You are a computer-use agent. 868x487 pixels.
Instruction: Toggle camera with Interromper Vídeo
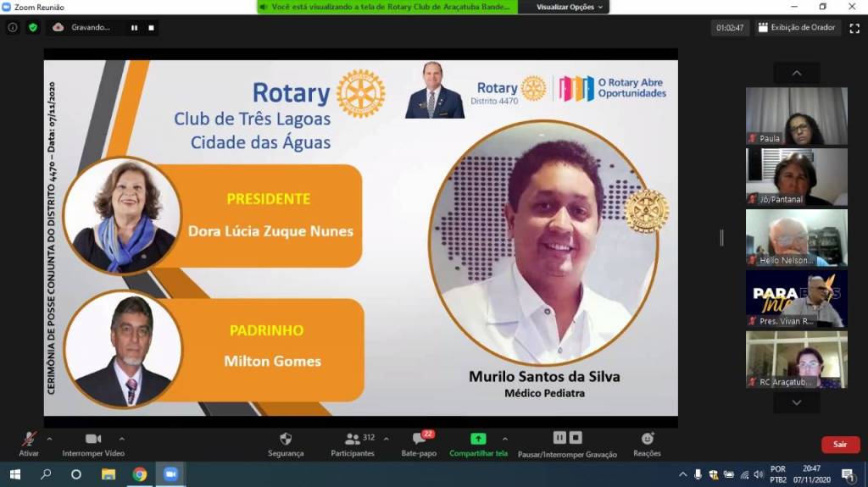click(93, 444)
